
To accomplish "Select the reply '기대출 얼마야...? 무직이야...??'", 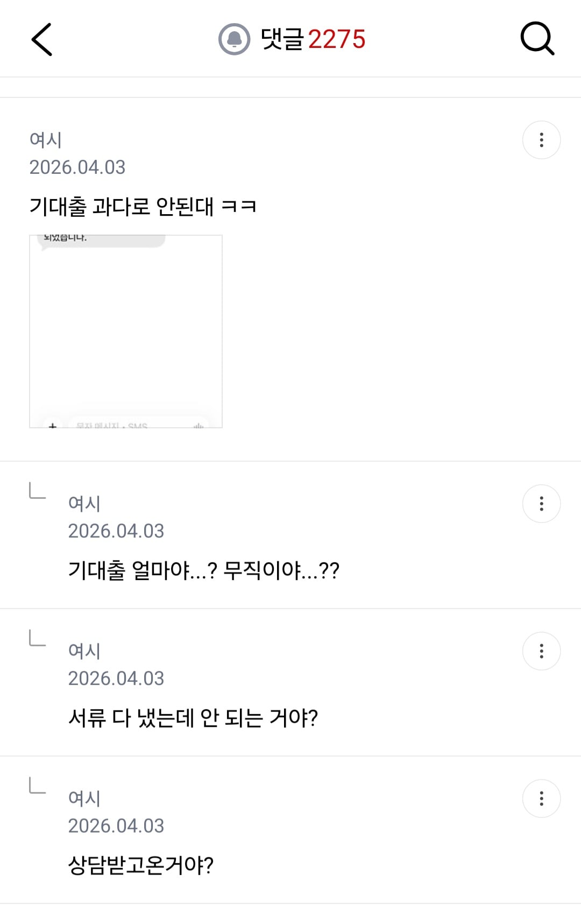I will tap(204, 570).
